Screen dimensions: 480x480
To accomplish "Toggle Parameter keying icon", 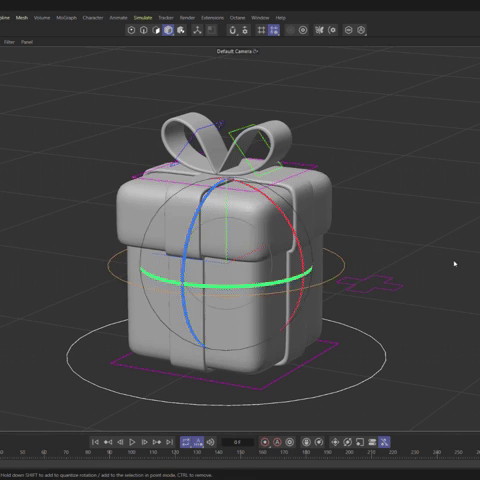I will 372,442.
